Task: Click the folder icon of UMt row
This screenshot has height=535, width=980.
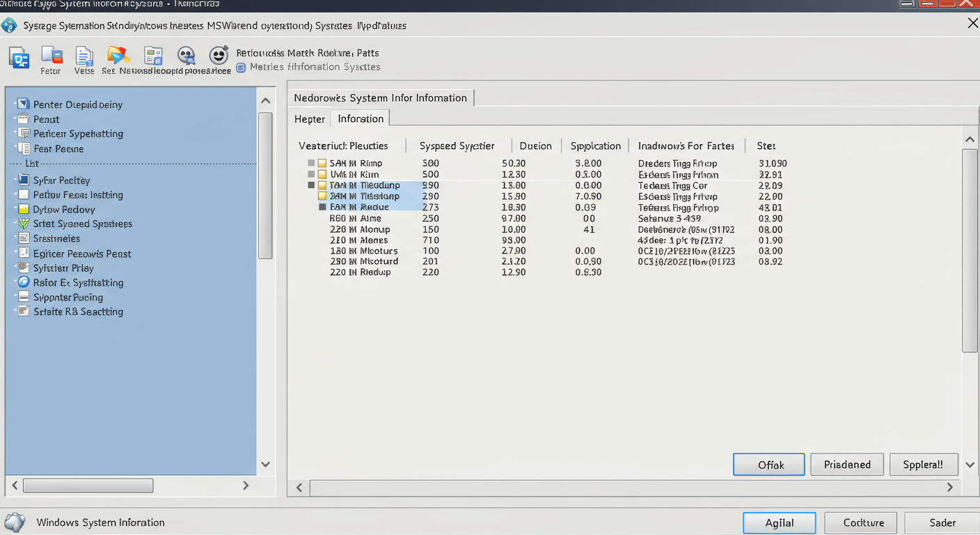Action: click(x=322, y=174)
